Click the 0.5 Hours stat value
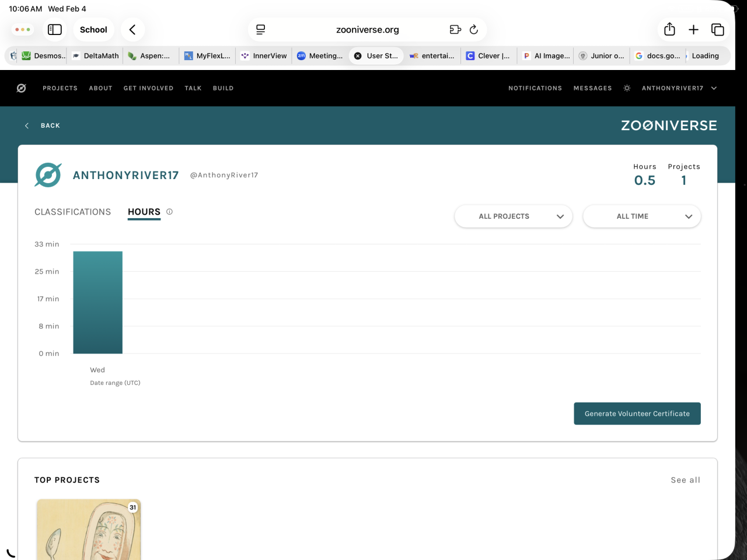Screen dimensions: 747x560 coord(645,181)
